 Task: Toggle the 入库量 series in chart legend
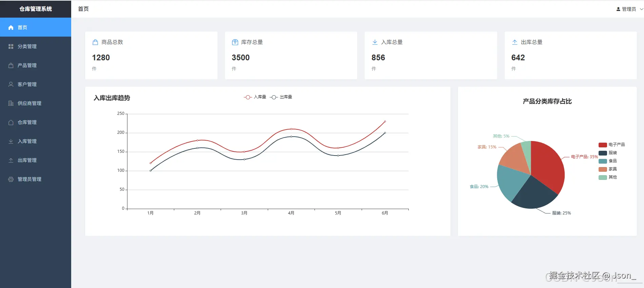pyautogui.click(x=255, y=97)
